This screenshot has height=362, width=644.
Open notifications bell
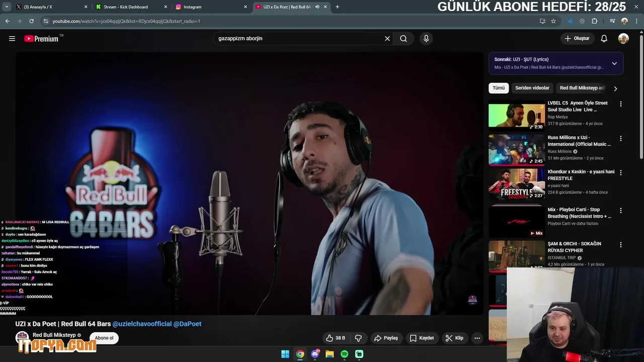(604, 38)
